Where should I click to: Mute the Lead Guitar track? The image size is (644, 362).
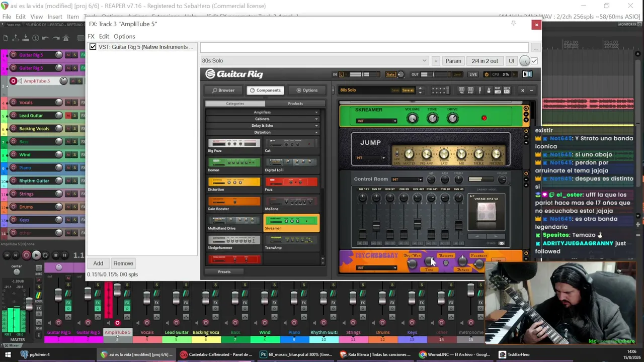point(68,116)
